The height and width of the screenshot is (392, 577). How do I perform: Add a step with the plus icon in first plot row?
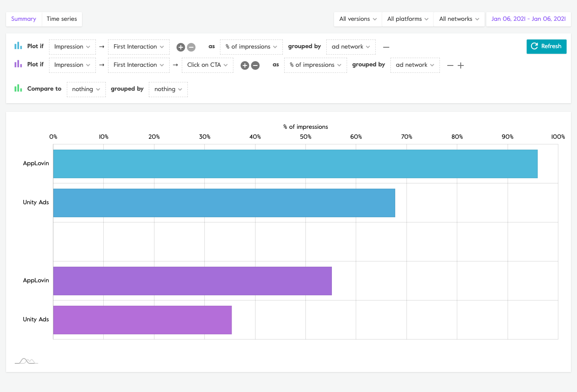coord(181,47)
